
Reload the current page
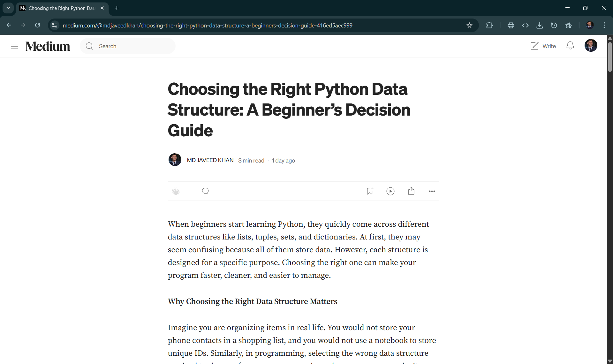38,25
